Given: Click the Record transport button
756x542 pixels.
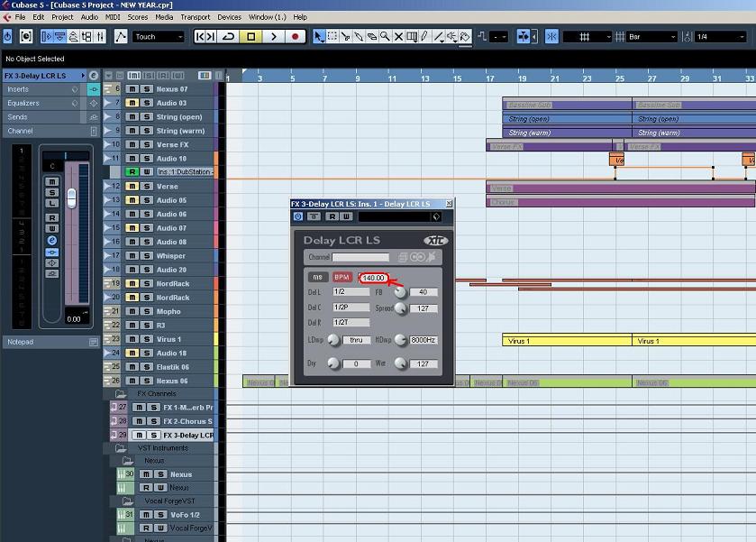Looking at the screenshot, I should point(295,37).
